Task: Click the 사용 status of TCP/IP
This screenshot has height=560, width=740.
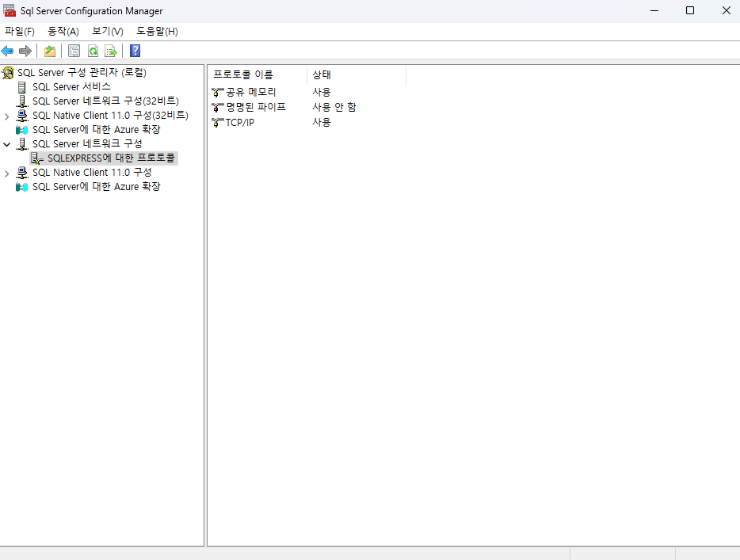Action: 322,122
